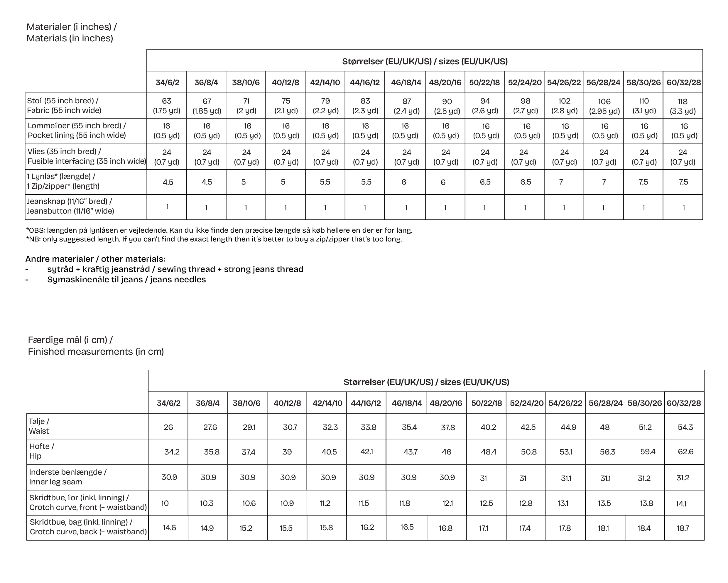The image size is (728, 583).
Task: Click the Finished measurements (in cm) heading
Action: [96, 352]
